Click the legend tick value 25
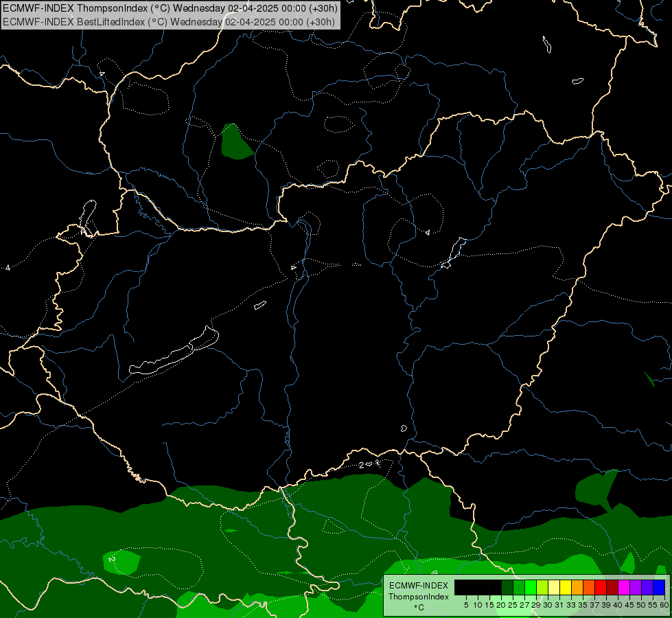 [513, 605]
